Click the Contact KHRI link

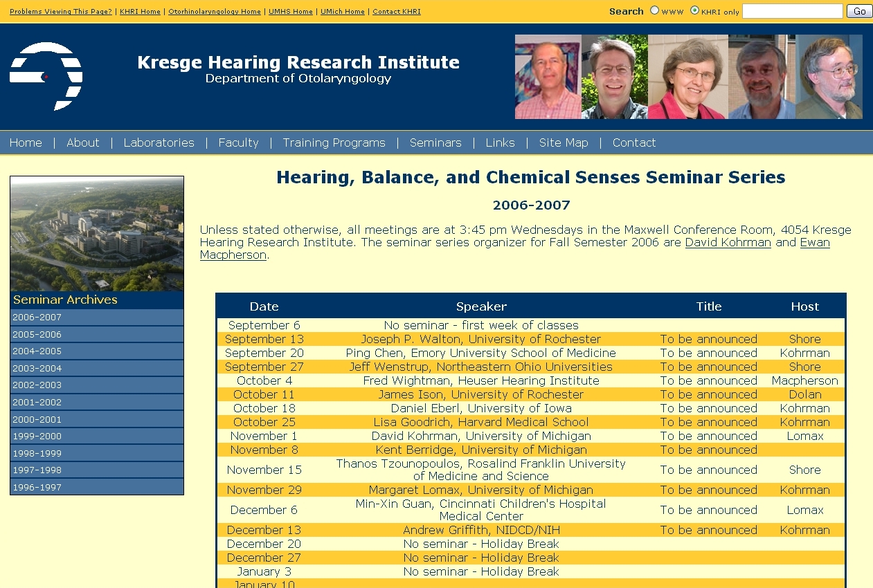tap(397, 12)
